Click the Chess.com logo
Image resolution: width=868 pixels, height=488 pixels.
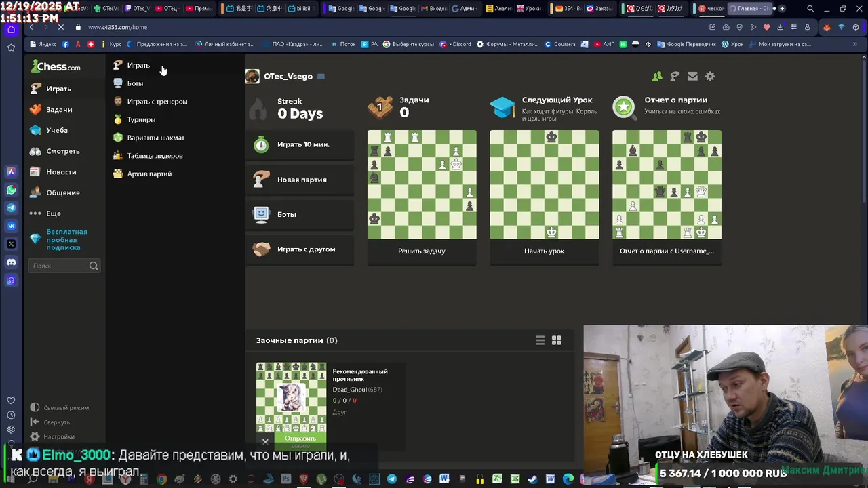tap(56, 66)
